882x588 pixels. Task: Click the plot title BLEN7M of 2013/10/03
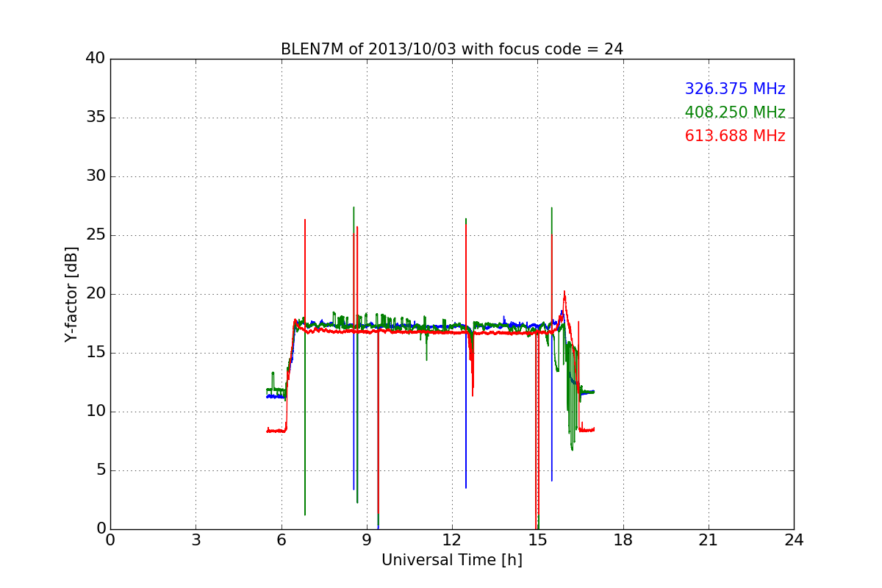pos(451,49)
